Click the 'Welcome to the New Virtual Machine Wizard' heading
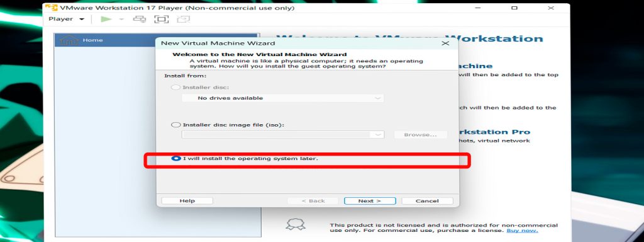Image resolution: width=644 pixels, height=242 pixels. tap(259, 54)
